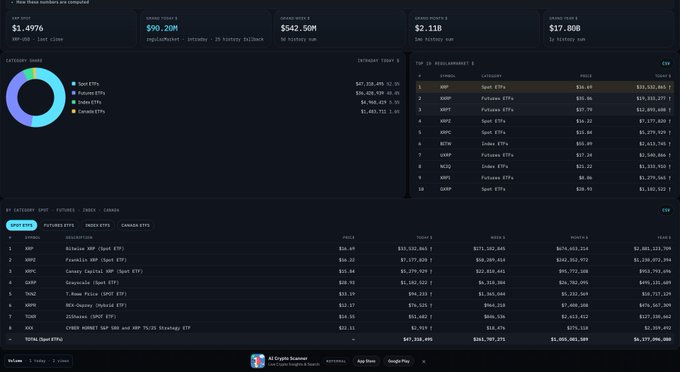Download CSV of By Category table
Screen dimensions: 680x372
[666, 210]
